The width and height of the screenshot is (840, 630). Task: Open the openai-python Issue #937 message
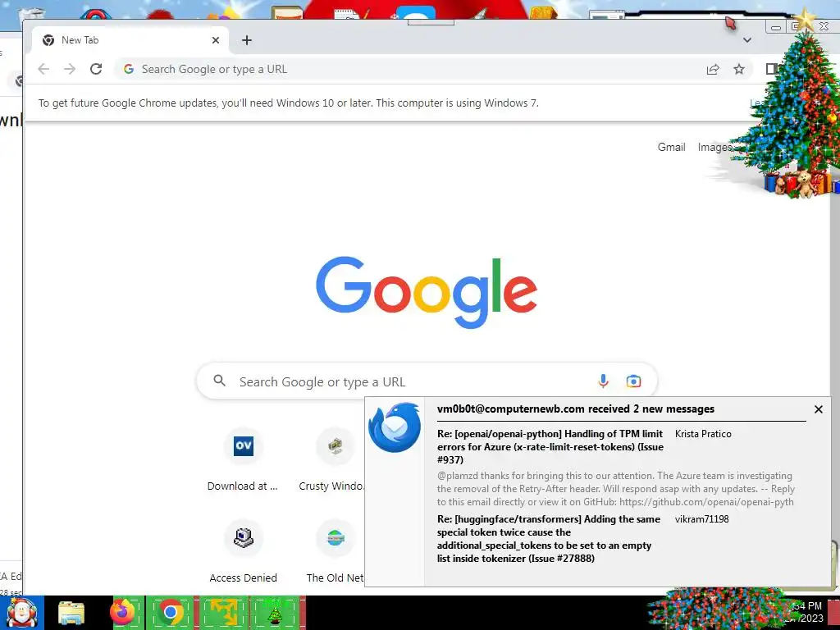(550, 447)
